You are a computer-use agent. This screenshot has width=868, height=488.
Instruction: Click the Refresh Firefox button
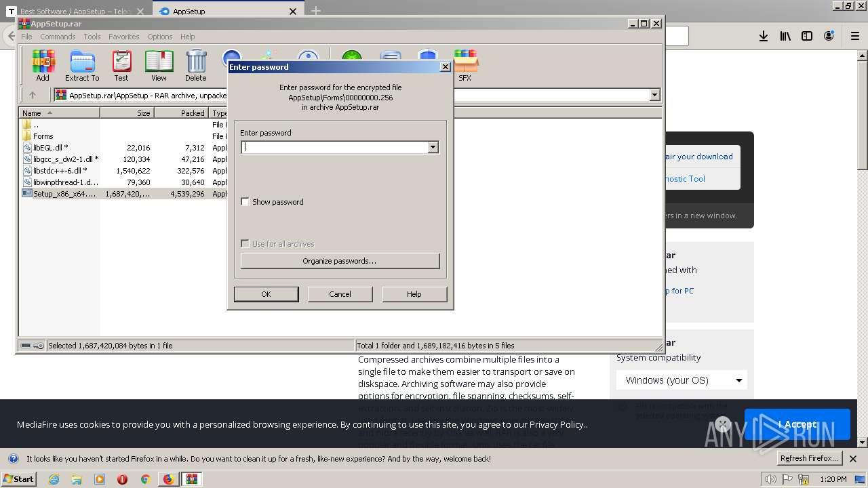[809, 458]
